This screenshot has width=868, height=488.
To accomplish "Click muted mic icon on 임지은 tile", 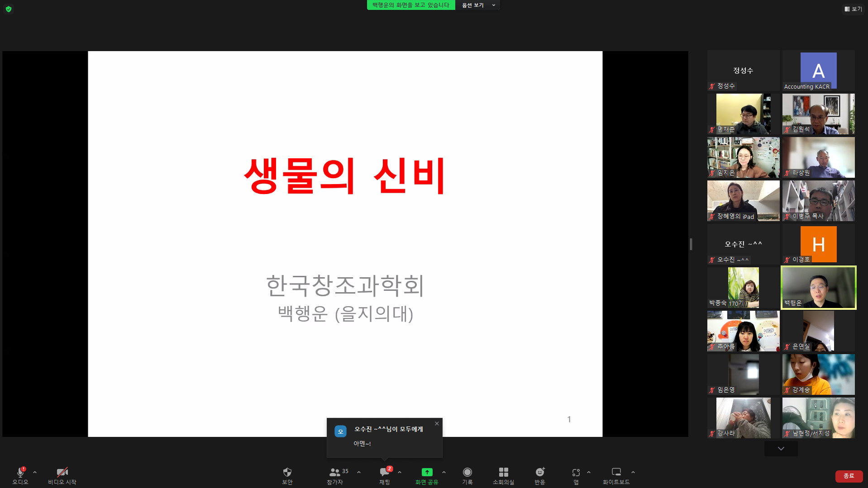I will click(712, 173).
